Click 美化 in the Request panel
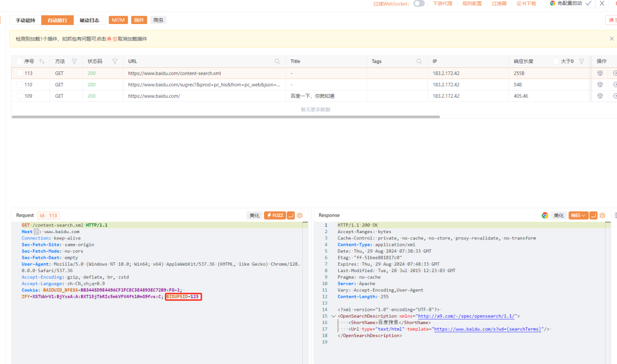 [254, 215]
